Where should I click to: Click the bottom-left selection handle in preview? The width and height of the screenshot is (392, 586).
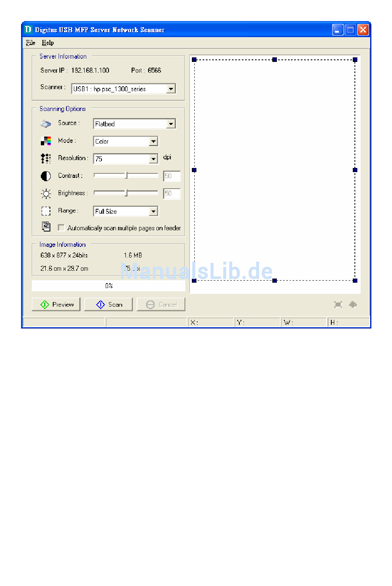tap(194, 281)
